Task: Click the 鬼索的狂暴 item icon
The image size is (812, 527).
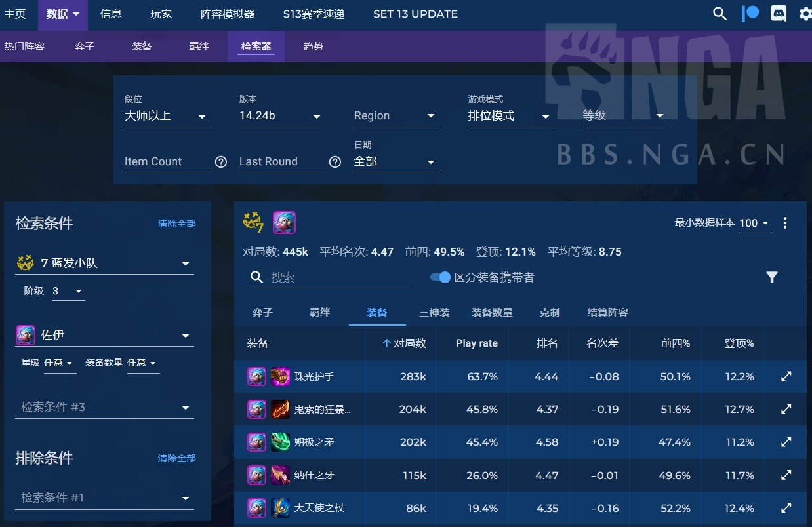Action: click(x=280, y=410)
